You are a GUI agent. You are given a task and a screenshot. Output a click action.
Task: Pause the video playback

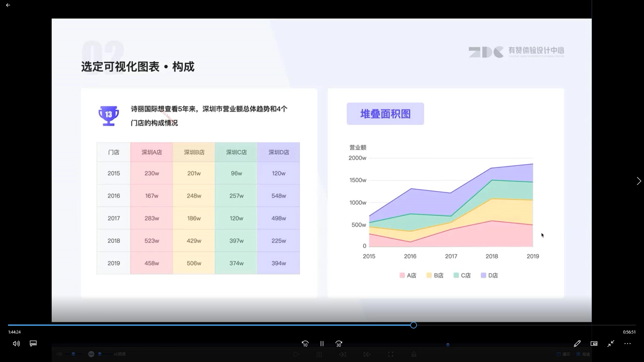322,344
